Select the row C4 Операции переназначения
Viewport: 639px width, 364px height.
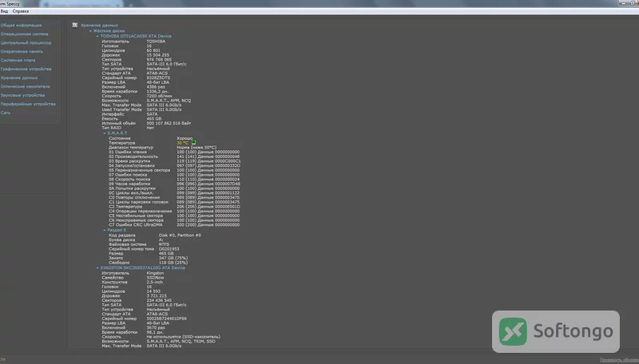click(x=174, y=212)
